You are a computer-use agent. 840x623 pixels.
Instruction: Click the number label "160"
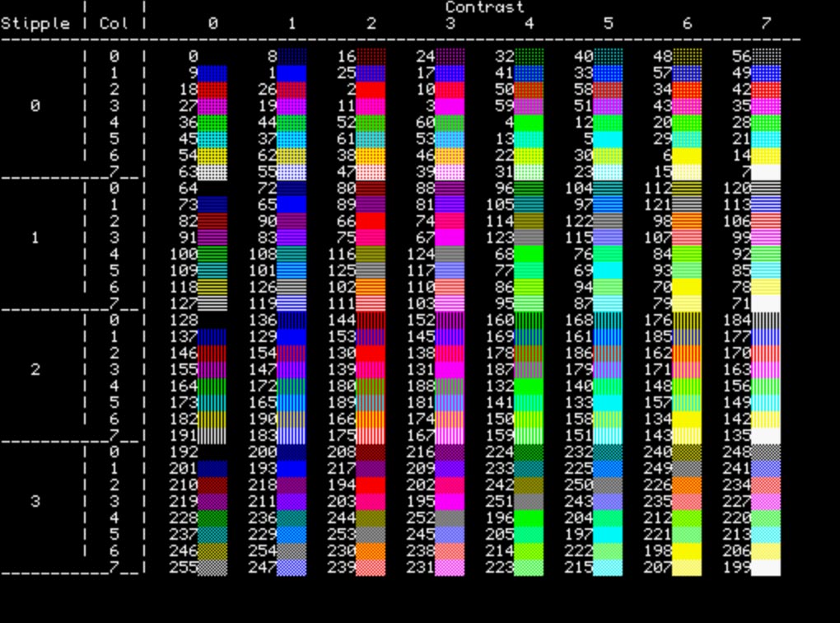pos(500,321)
